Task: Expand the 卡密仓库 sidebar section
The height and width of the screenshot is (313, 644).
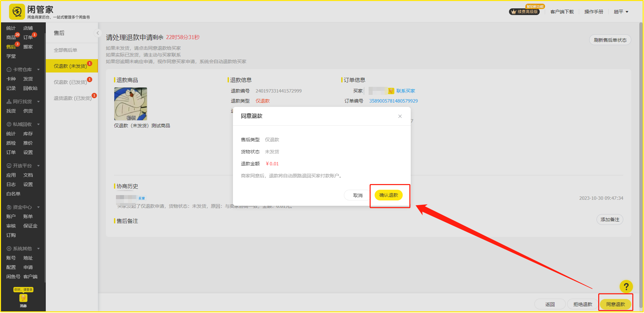Action: [38, 69]
